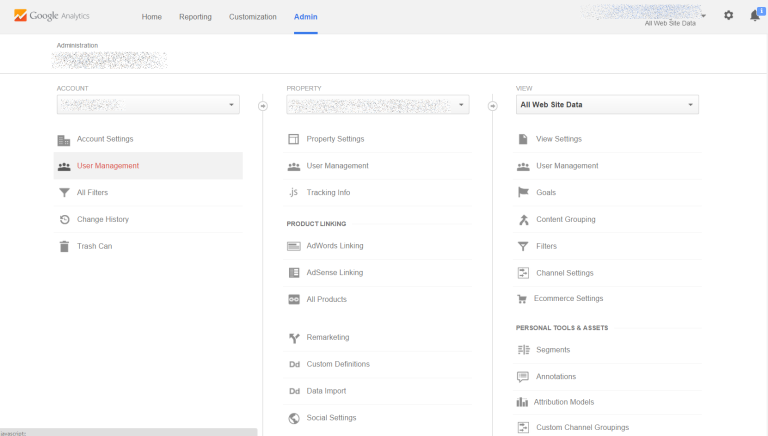Open Social Settings
768x436 pixels.
coord(331,418)
